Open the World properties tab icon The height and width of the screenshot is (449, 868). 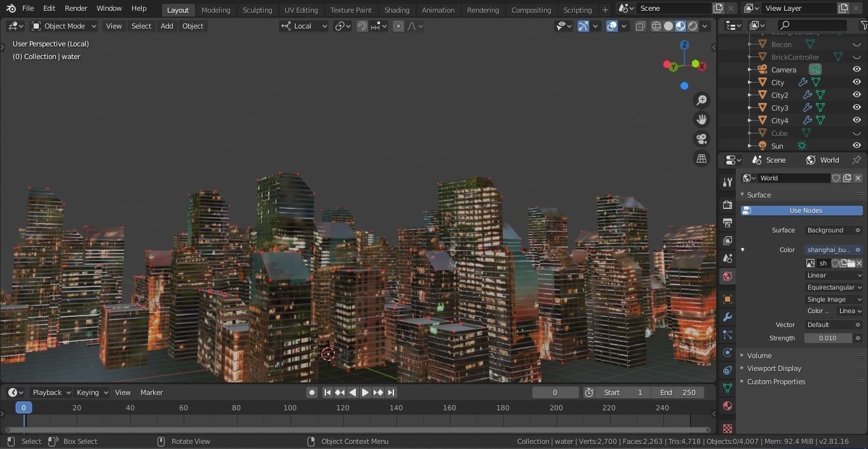(728, 276)
